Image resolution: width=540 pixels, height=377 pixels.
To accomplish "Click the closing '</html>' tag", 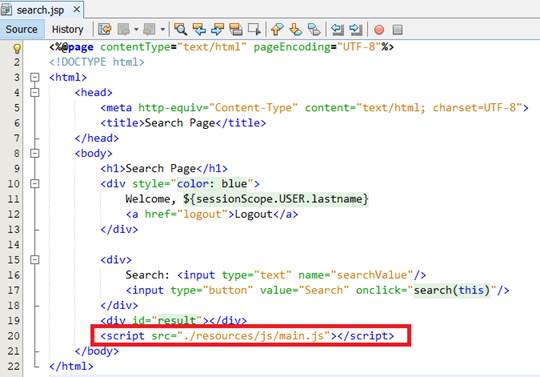I will (71, 366).
